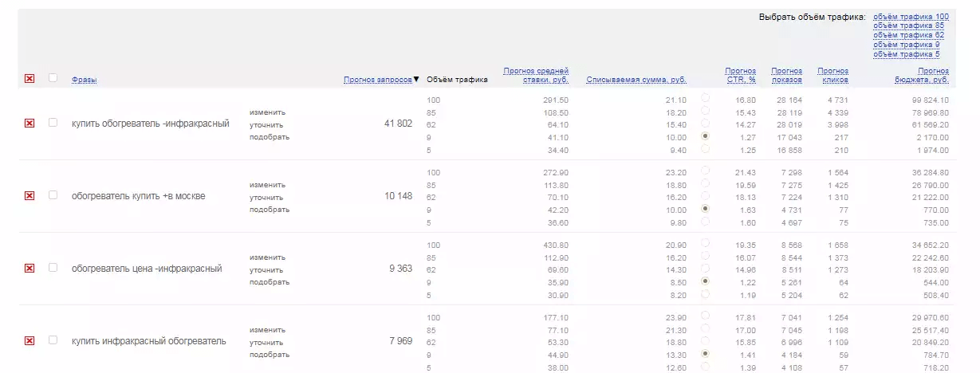
Task: Select traffic volume 5 radio for second phrase
Action: (x=705, y=221)
